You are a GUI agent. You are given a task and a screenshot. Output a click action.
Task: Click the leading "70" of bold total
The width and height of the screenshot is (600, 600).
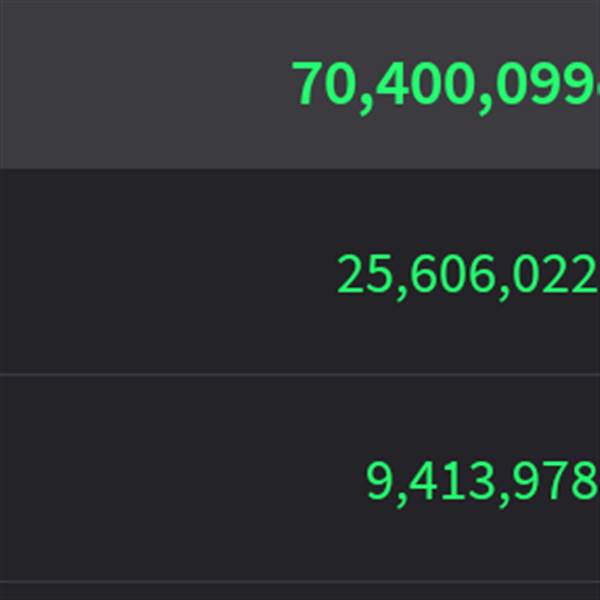[318, 84]
